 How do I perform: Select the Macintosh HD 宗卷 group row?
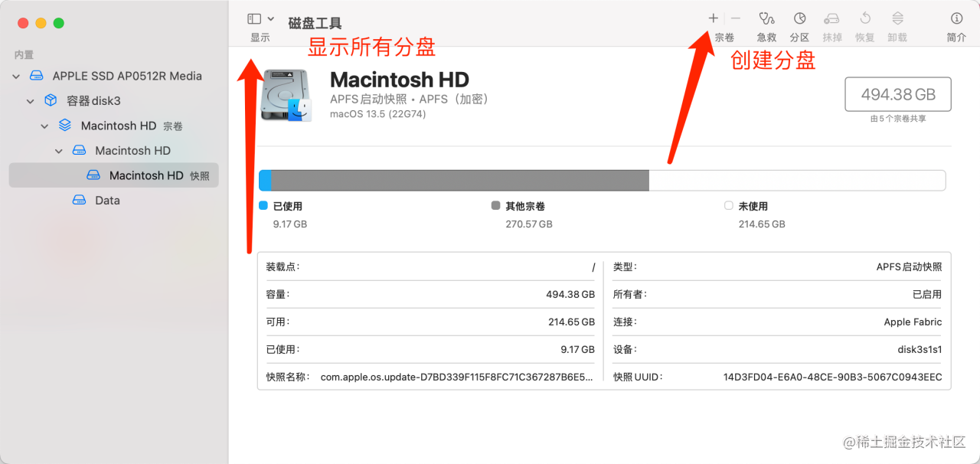tap(114, 126)
